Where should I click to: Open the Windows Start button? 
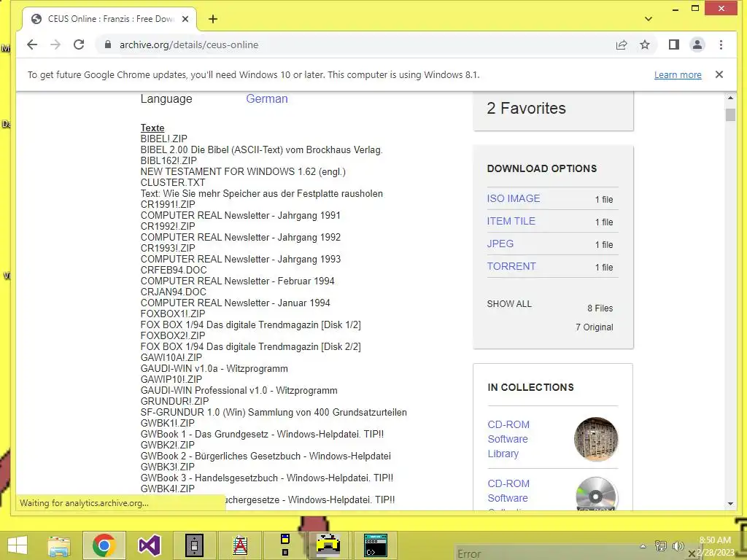point(18,545)
